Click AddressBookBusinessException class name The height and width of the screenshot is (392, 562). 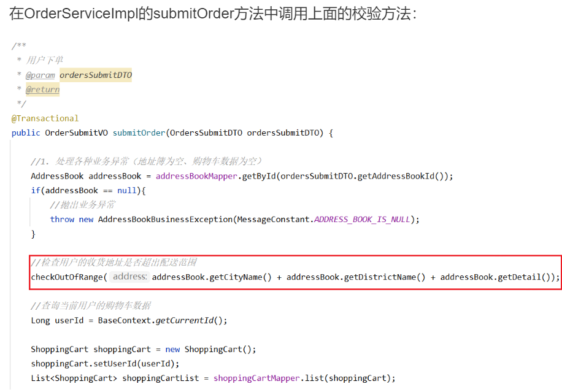[165, 219]
